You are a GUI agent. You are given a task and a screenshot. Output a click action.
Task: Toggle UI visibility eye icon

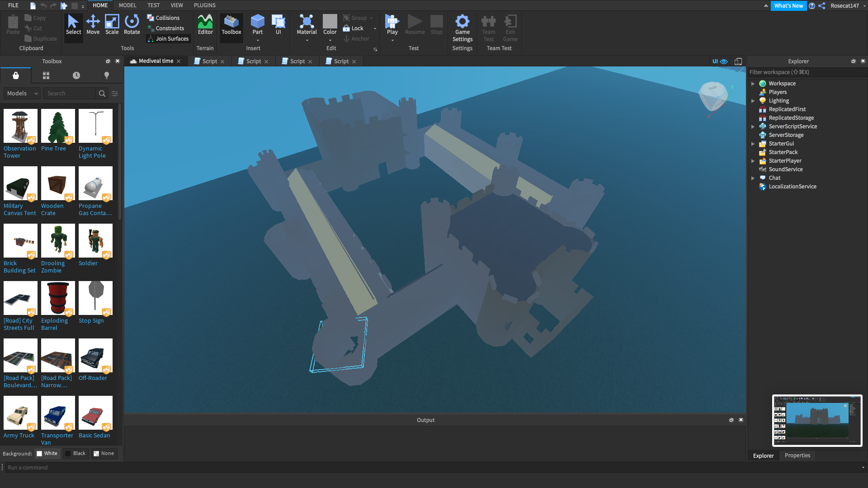[724, 61]
